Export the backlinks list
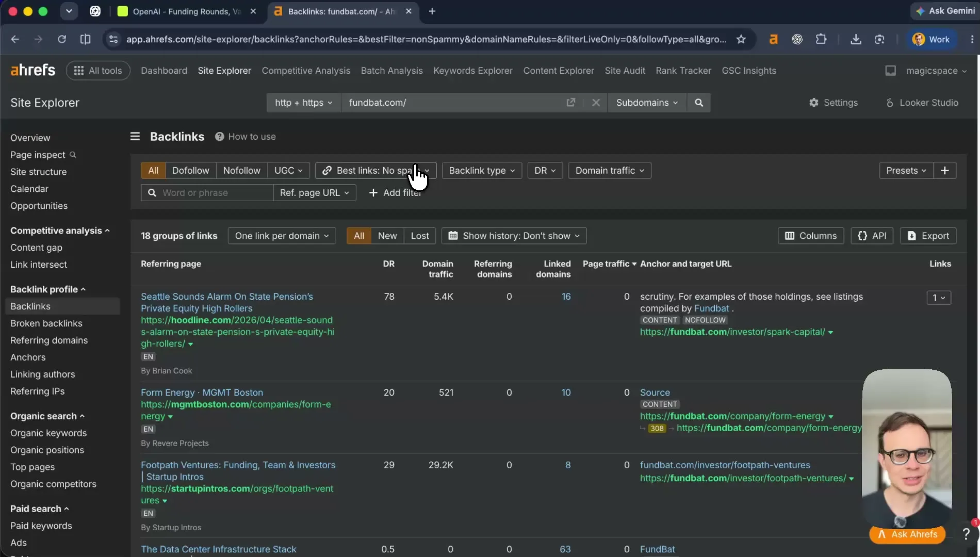 [928, 236]
